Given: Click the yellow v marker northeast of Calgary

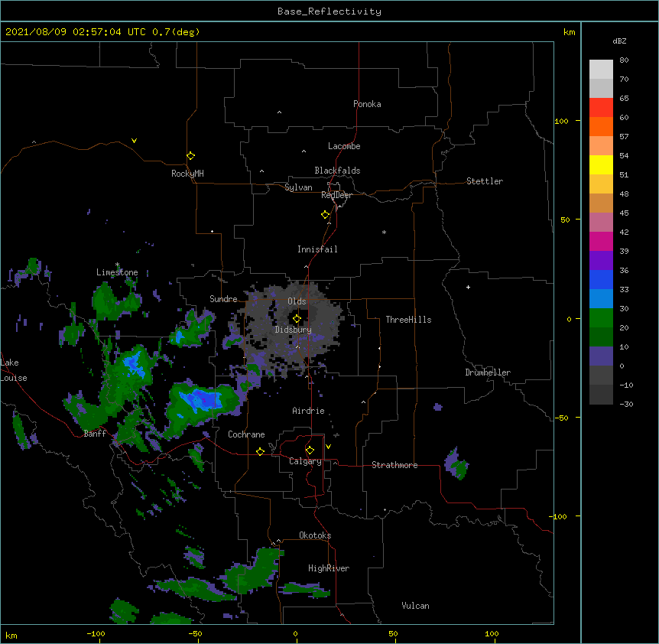Looking at the screenshot, I should (328, 447).
